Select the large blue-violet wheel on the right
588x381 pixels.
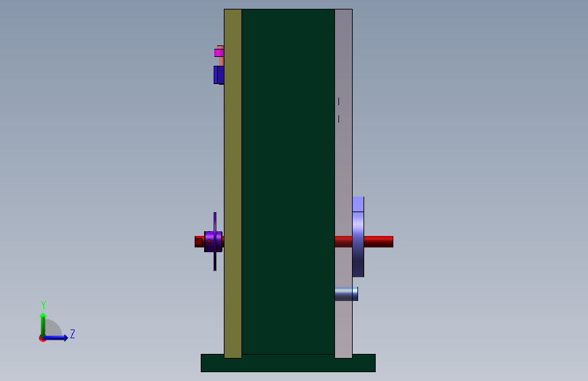[358, 245]
